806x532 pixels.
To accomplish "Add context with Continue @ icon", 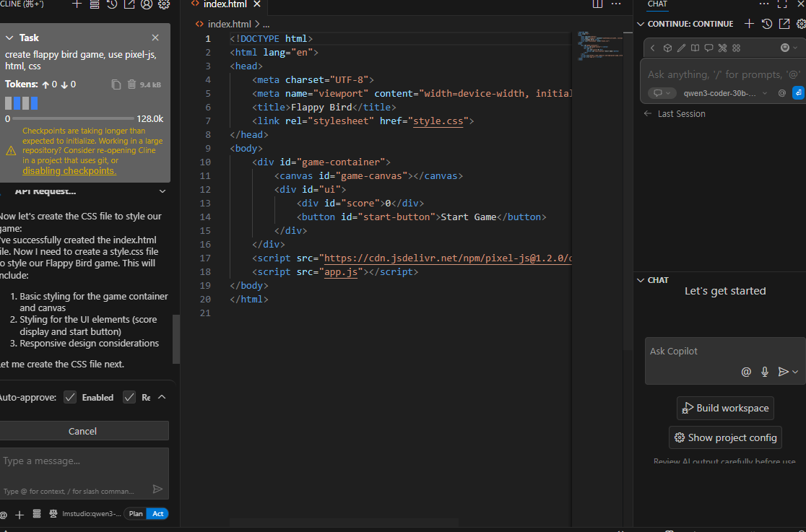I will (x=782, y=93).
